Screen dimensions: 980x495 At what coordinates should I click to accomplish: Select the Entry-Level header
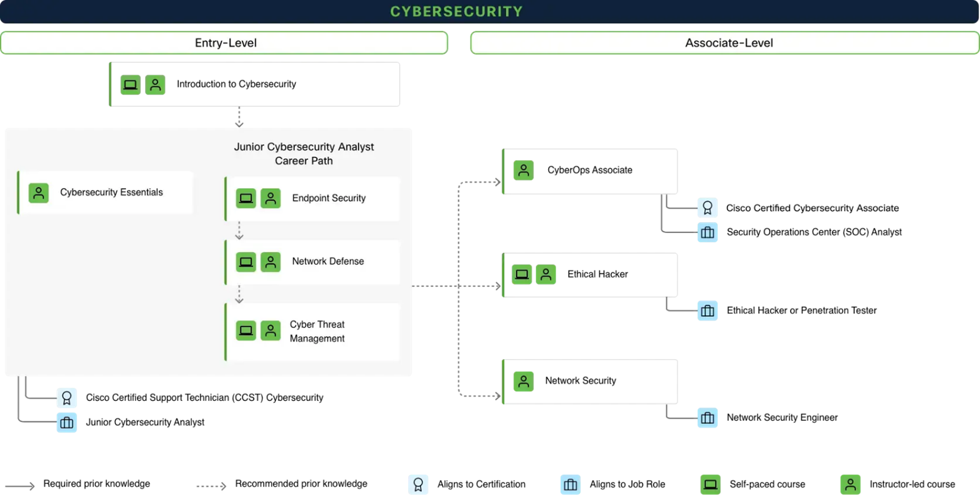[x=224, y=43]
